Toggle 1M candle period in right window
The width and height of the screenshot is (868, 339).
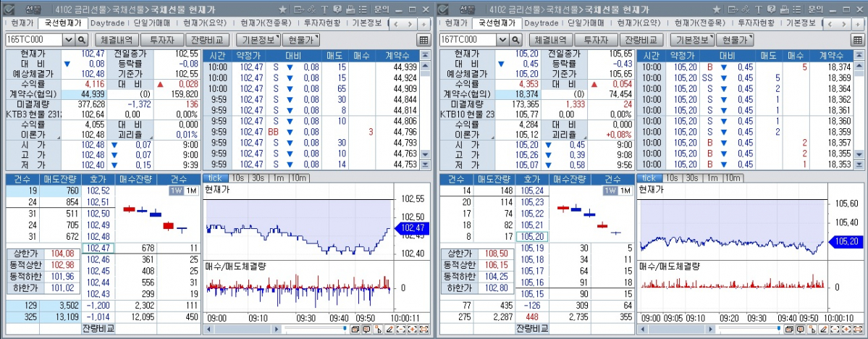click(x=625, y=191)
